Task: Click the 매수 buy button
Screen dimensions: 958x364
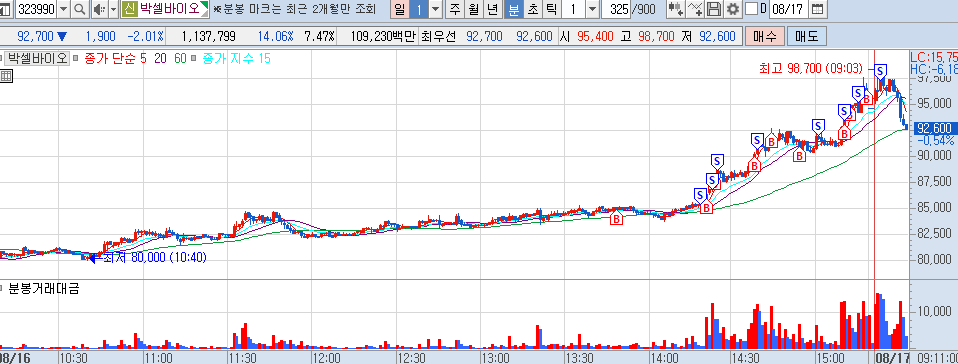Action: coord(764,36)
